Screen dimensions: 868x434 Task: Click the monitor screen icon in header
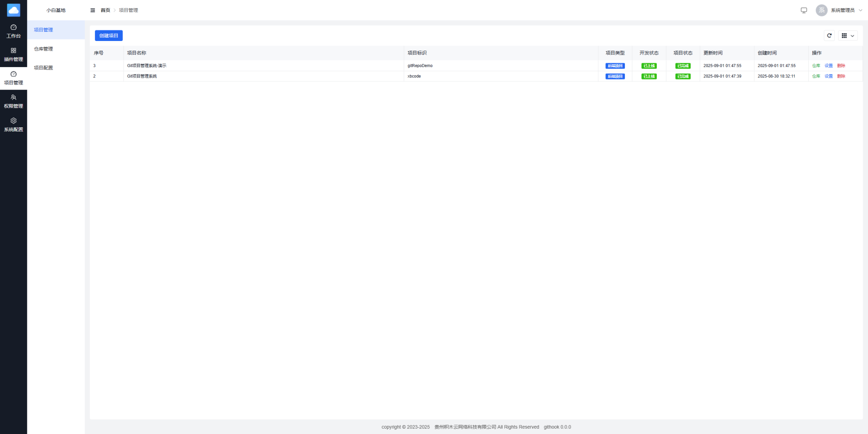point(804,10)
